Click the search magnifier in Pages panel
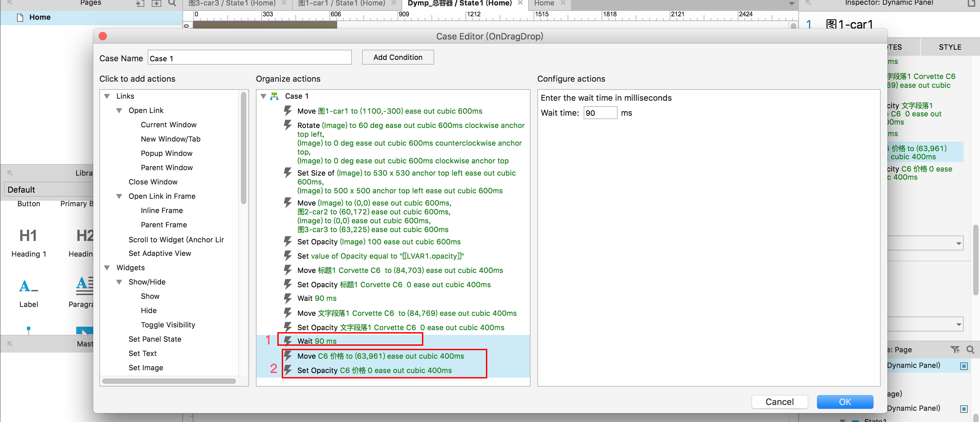 (x=172, y=3)
